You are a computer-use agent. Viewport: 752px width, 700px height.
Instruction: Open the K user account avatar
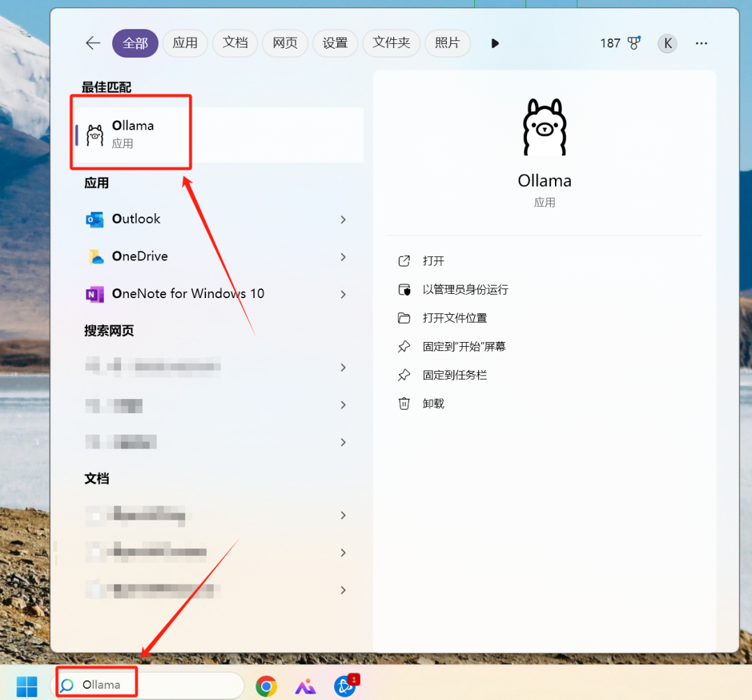667,44
